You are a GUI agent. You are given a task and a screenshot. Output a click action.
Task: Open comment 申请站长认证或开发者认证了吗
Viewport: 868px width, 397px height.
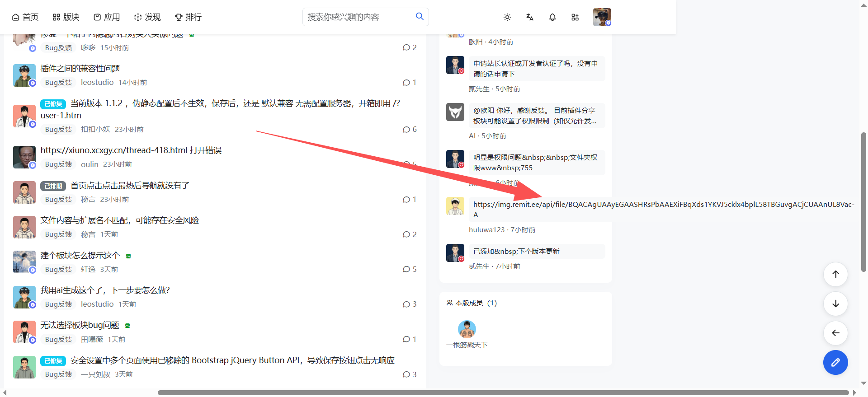click(x=536, y=69)
